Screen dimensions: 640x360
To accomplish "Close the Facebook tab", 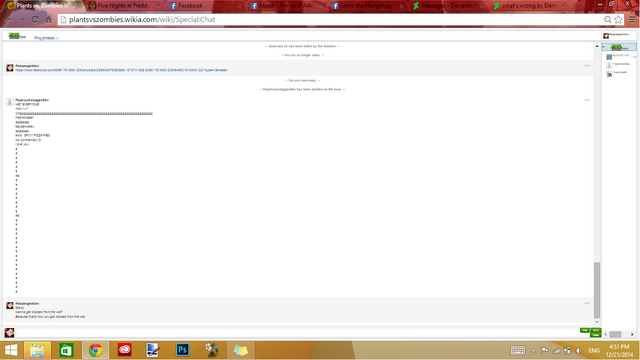I will pos(239,6).
